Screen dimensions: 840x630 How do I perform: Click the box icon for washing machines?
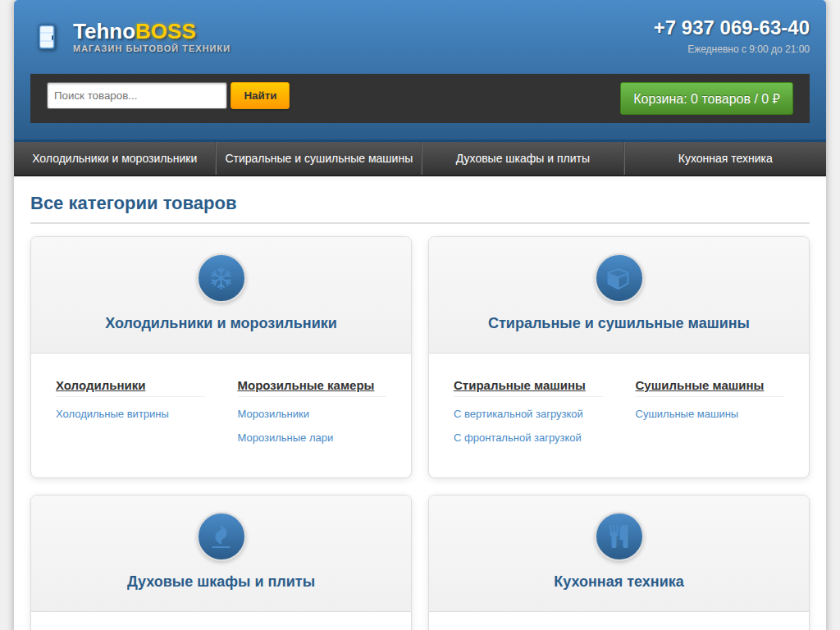coord(619,278)
